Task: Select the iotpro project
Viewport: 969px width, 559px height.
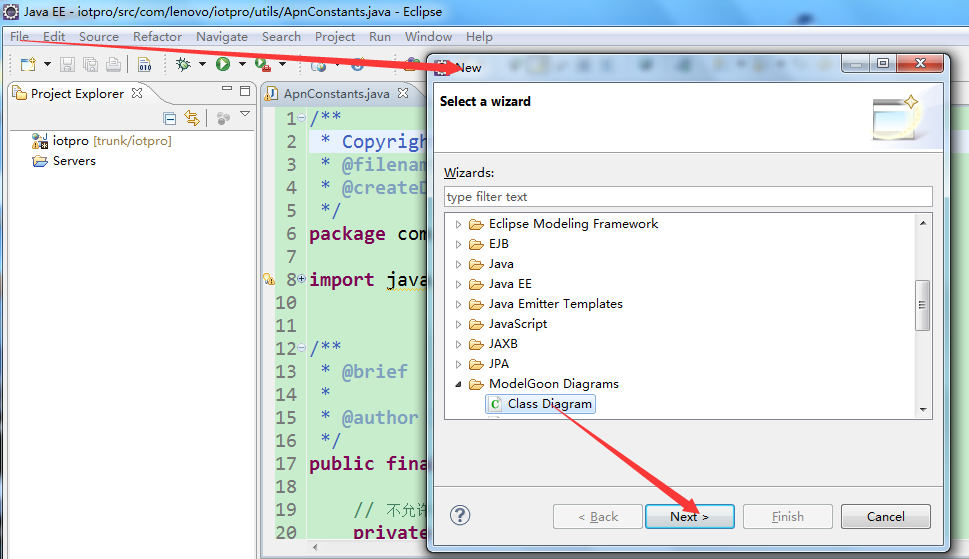Action: pyautogui.click(x=101, y=141)
